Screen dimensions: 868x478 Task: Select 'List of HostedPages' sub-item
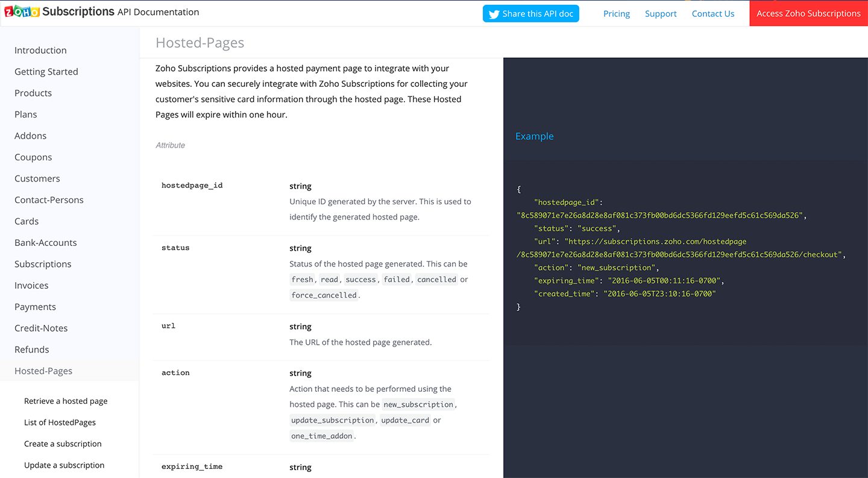[60, 422]
